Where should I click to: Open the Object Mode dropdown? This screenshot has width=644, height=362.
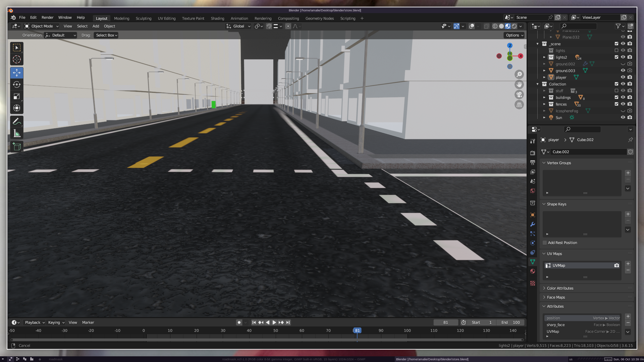[x=42, y=26]
